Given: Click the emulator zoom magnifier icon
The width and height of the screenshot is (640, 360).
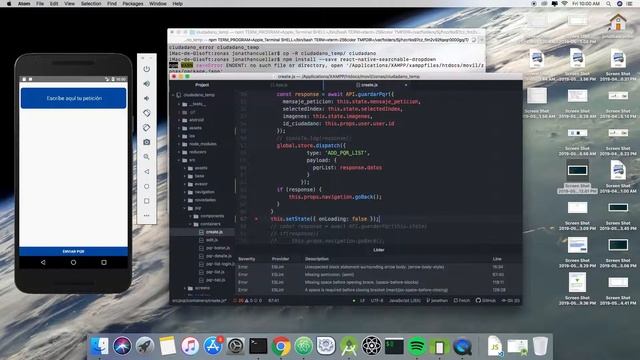Looking at the screenshot, I should [x=147, y=157].
